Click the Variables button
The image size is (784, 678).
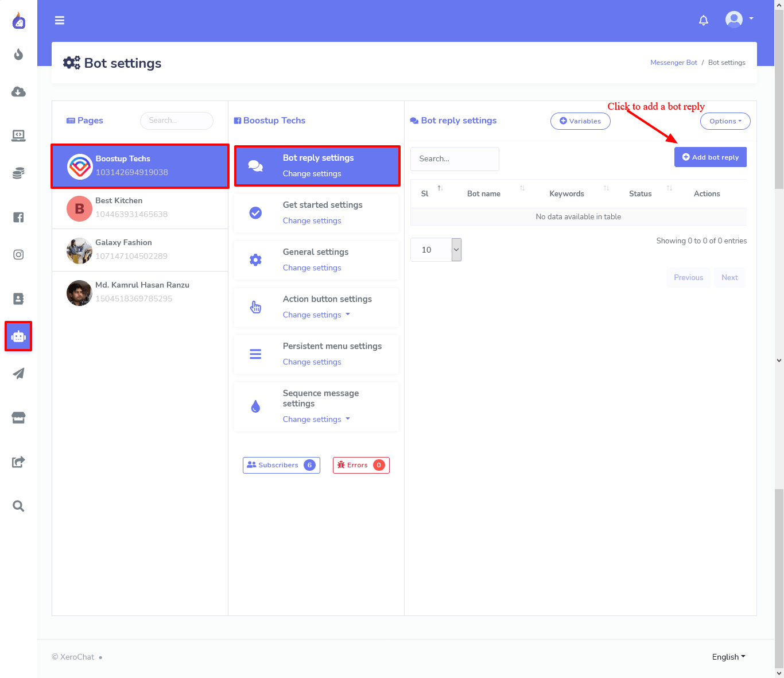click(580, 121)
